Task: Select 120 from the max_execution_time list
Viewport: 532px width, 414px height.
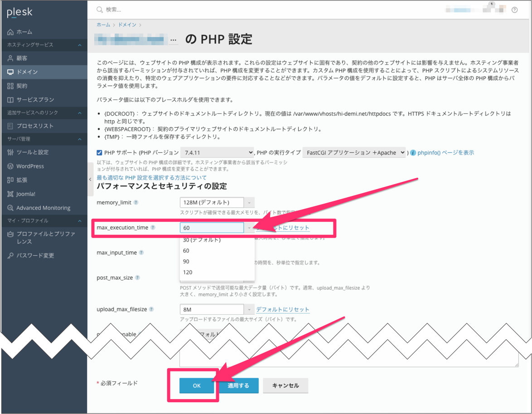Action: (188, 273)
